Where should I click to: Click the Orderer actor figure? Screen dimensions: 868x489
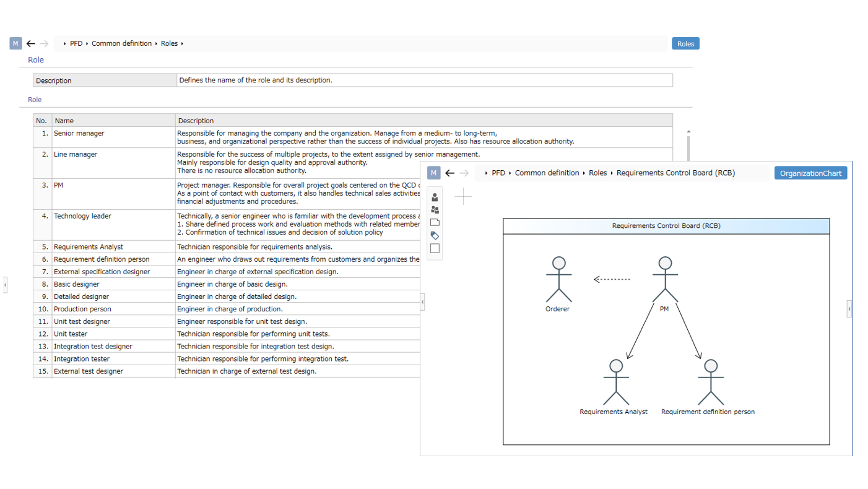[559, 279]
